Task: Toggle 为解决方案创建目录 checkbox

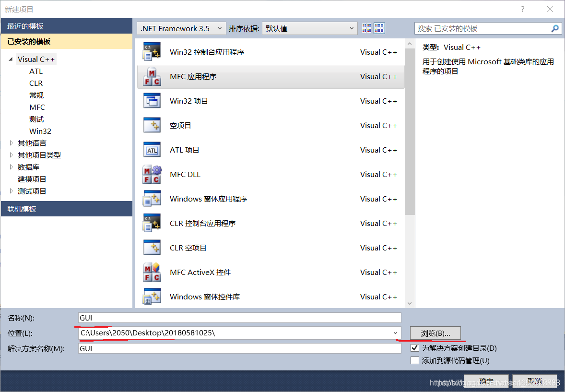Action: click(x=415, y=348)
